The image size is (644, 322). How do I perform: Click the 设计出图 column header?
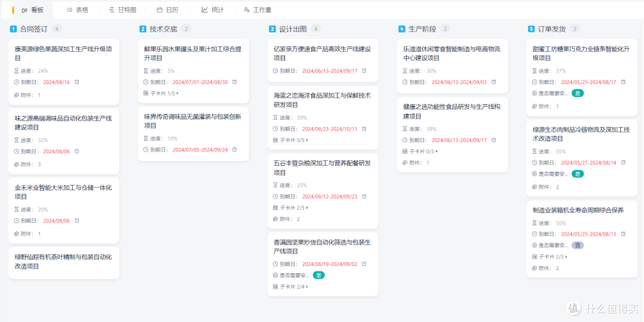point(293,29)
